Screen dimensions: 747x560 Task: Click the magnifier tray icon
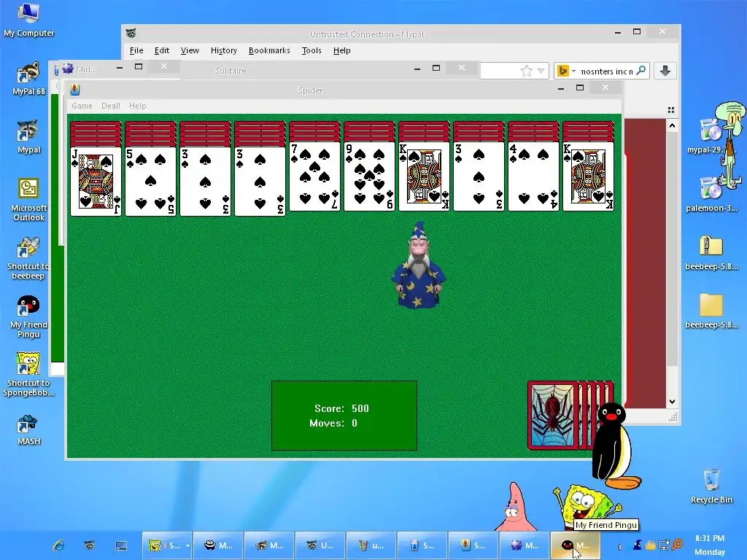tap(676, 544)
